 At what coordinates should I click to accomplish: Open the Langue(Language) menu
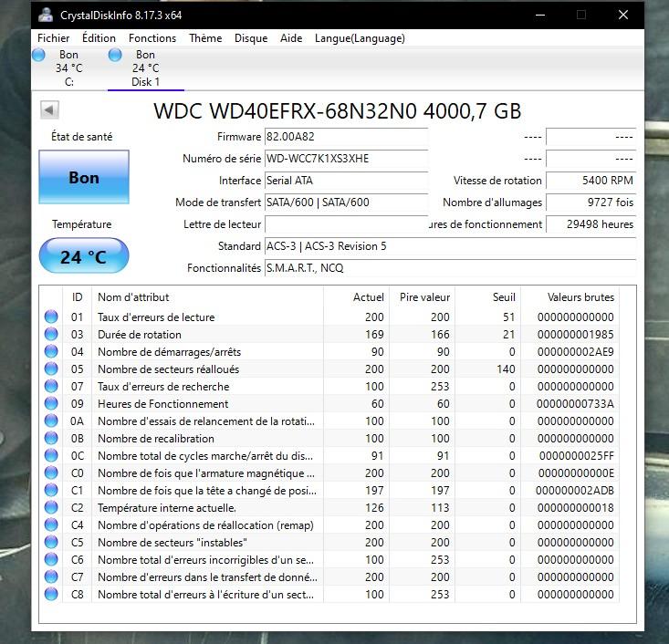(x=360, y=38)
